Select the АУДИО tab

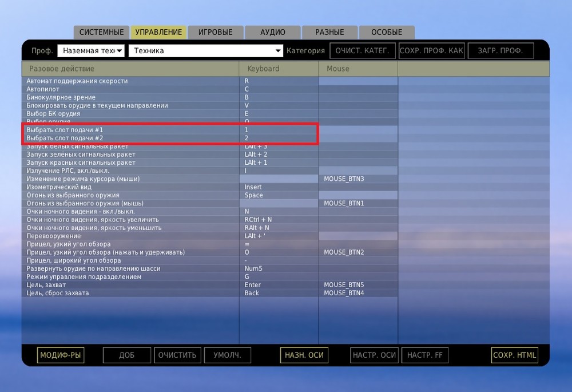tap(272, 32)
